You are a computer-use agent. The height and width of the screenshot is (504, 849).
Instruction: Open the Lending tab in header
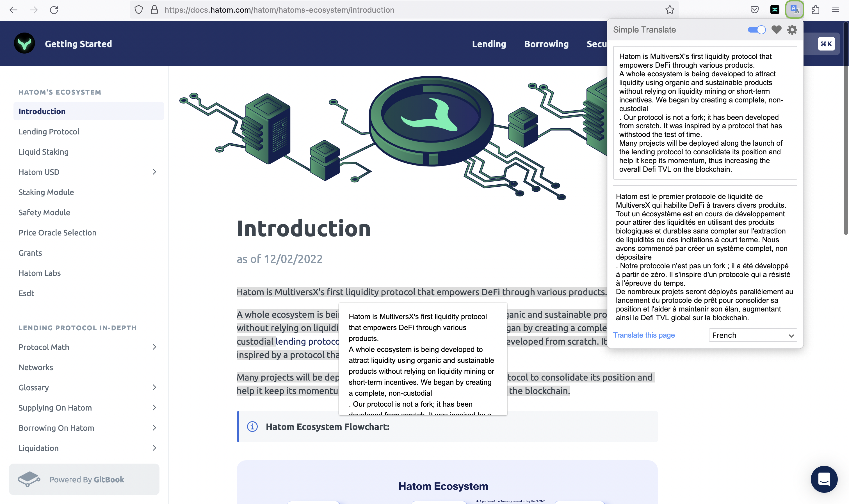click(489, 44)
